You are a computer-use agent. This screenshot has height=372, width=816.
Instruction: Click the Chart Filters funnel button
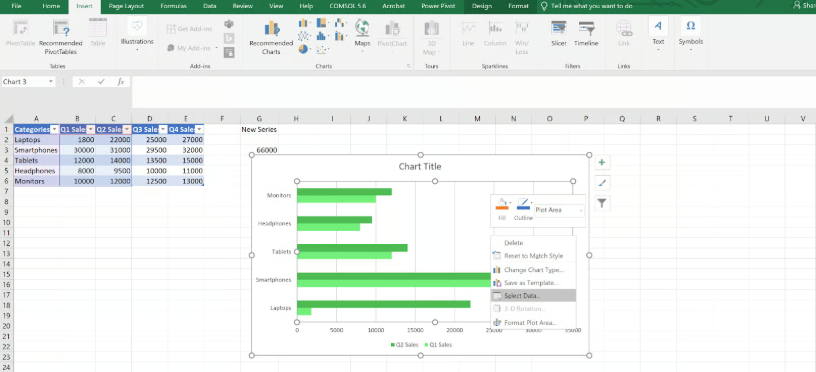[602, 203]
